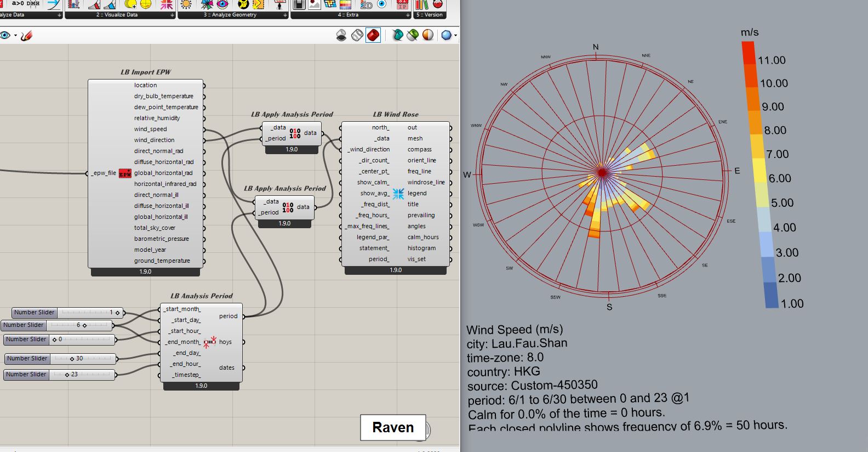Click the LB Wind Rose component icon
Viewport: 868px width, 452px height.
coord(398,193)
